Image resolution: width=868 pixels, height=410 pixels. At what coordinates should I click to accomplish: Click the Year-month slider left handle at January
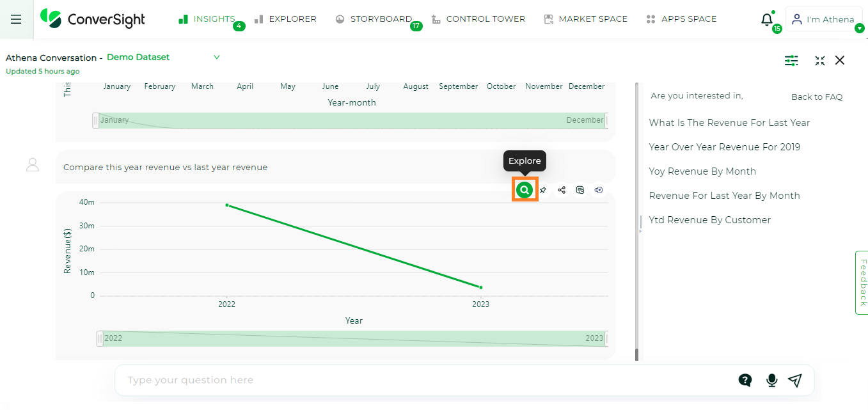[x=96, y=120]
